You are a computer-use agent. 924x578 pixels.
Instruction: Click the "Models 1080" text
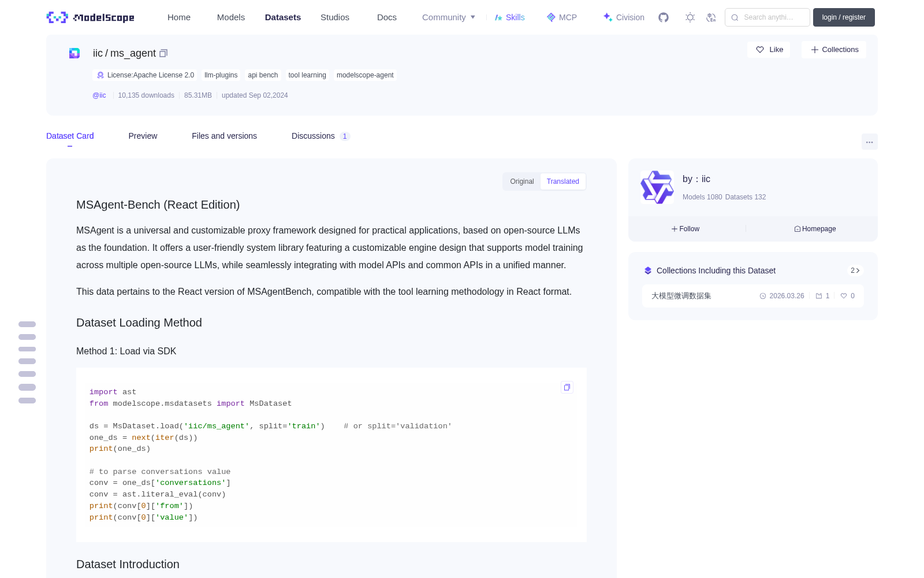(702, 197)
